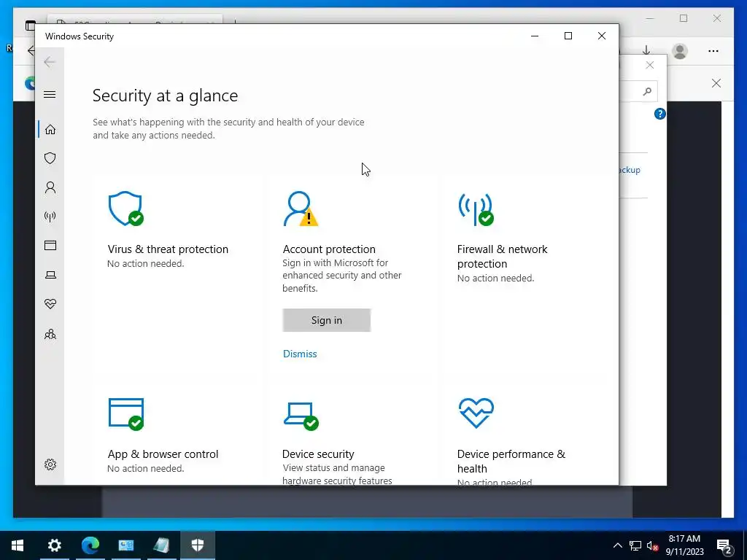Screen dimensions: 747x560
Task: Click the large Firewall & network antenna icon
Action: 476,209
